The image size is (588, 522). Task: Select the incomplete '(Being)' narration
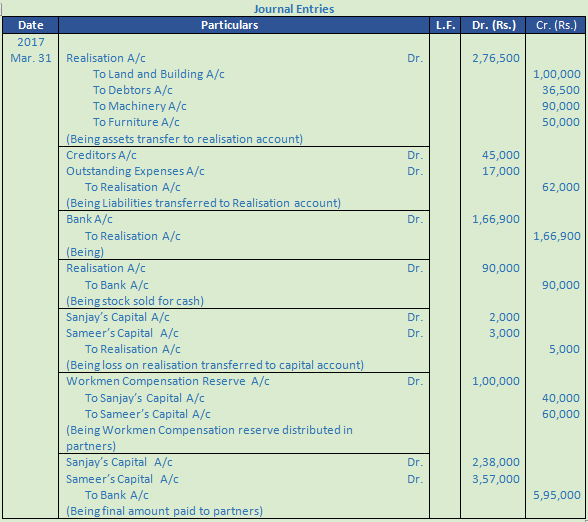click(85, 252)
